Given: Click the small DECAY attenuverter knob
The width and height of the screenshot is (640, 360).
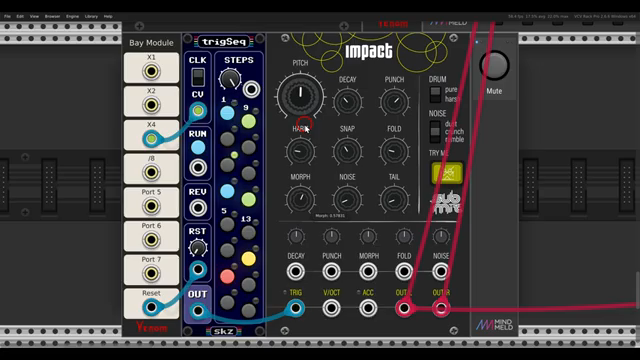Looking at the screenshot, I should (296, 236).
